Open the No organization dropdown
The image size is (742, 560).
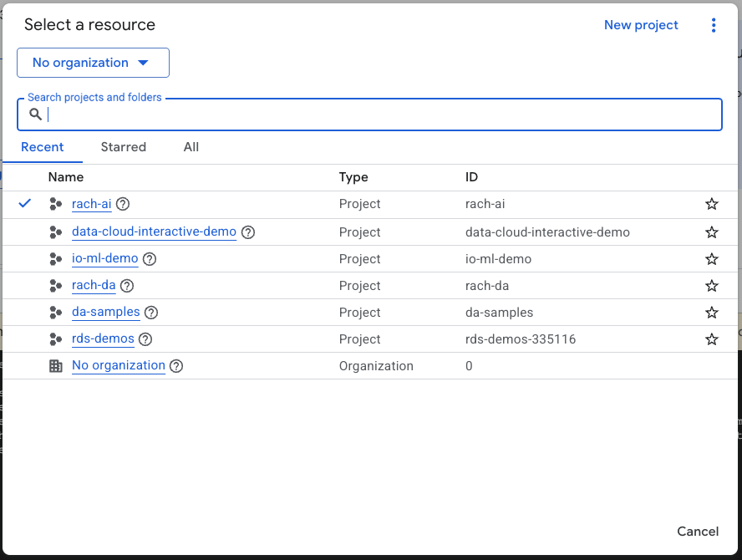tap(93, 63)
